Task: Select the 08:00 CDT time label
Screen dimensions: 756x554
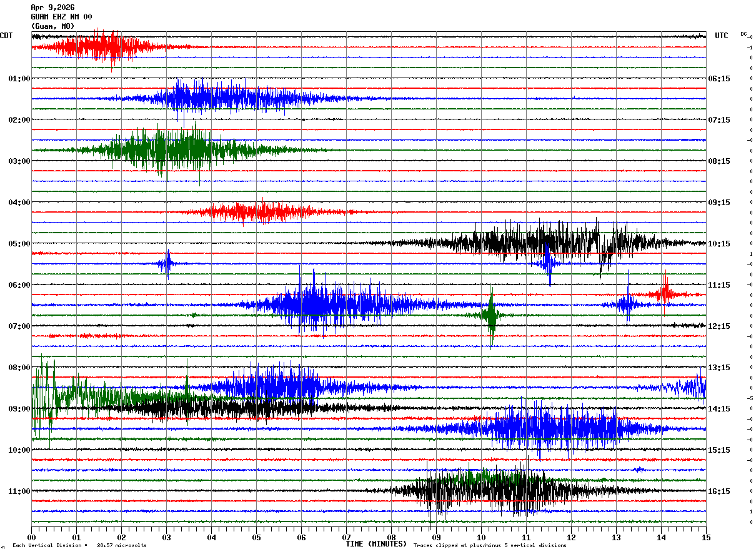Action: 19,368
